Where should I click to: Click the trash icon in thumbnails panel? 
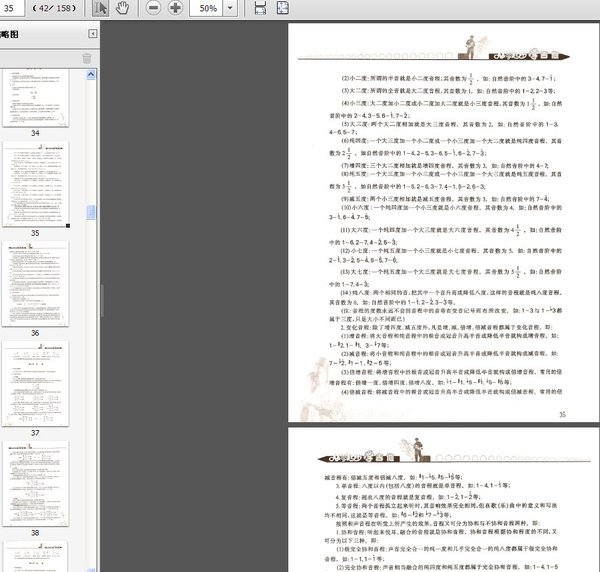[x=86, y=58]
